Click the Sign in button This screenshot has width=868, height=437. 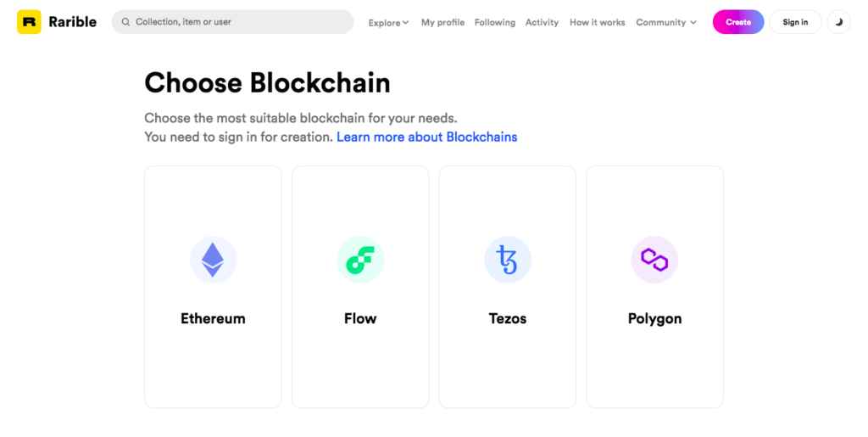[795, 22]
